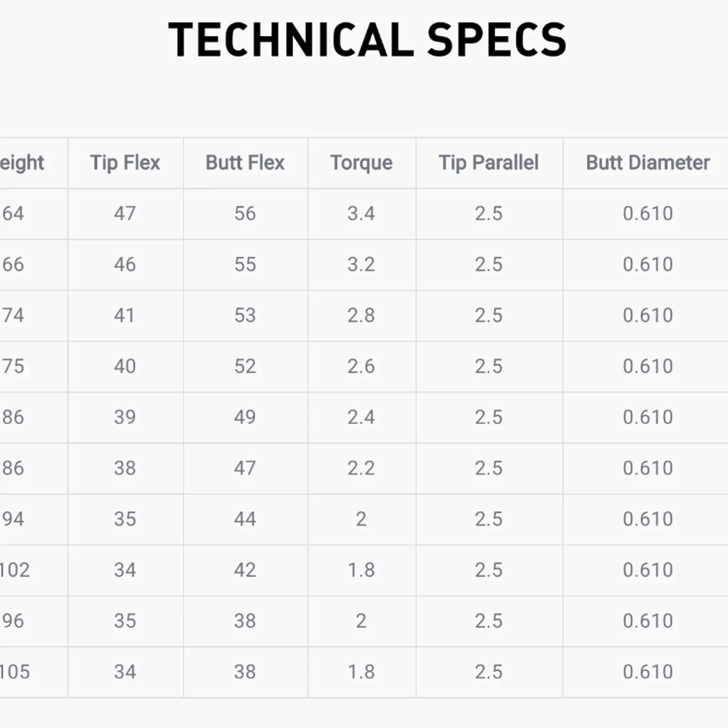
Task: Select the Tip Flex value 41 cell
Action: tap(126, 316)
